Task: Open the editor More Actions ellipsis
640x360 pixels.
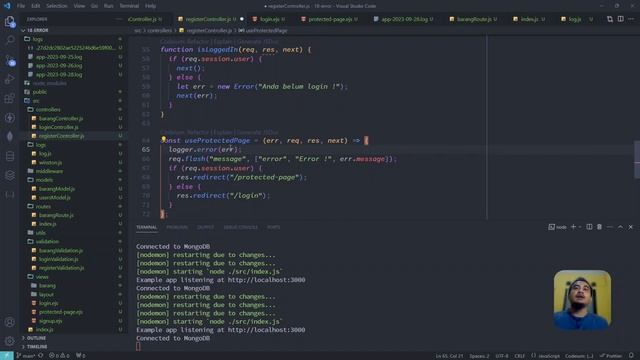Action: pyautogui.click(x=631, y=19)
